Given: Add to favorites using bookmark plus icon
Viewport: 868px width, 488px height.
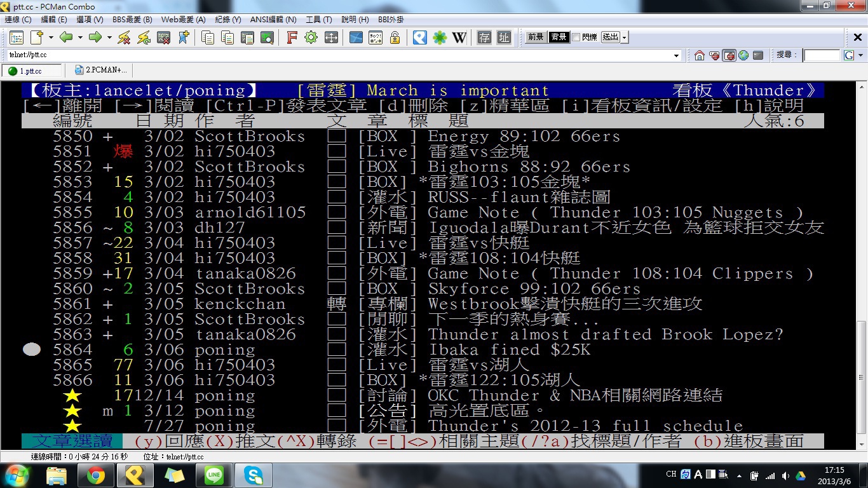Looking at the screenshot, I should pyautogui.click(x=183, y=37).
